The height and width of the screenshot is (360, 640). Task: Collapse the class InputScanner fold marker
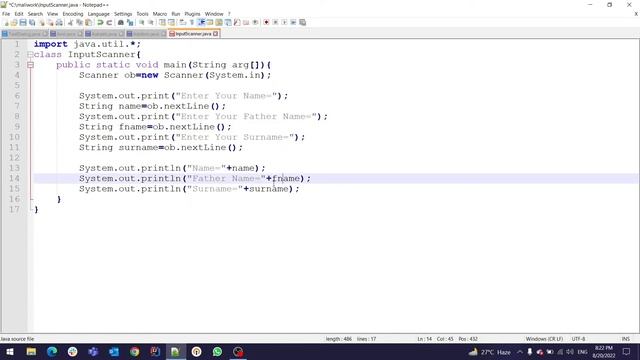[x=30, y=54]
